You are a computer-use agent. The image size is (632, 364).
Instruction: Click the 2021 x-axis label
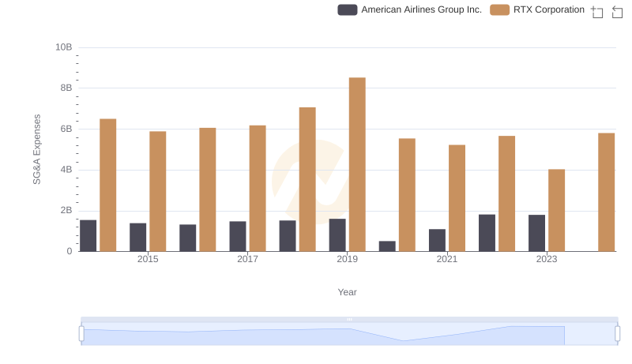coord(447,259)
